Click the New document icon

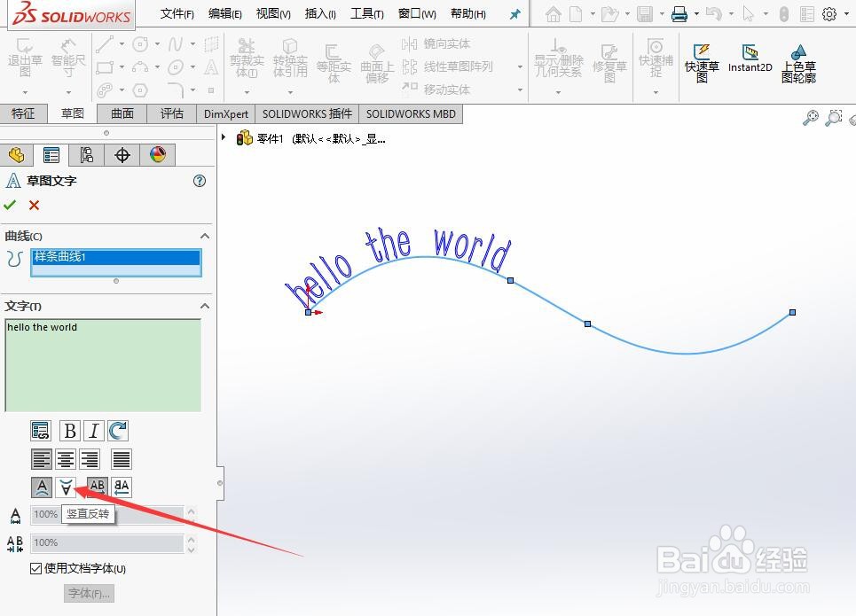click(576, 14)
